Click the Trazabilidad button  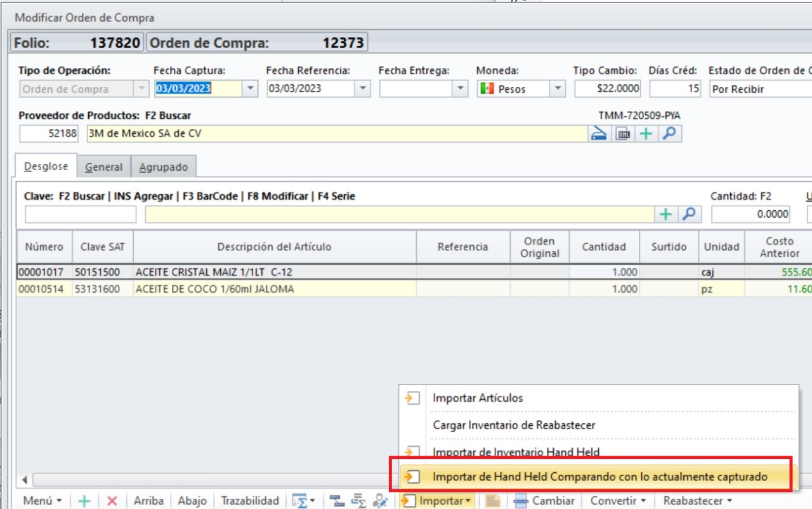250,501
